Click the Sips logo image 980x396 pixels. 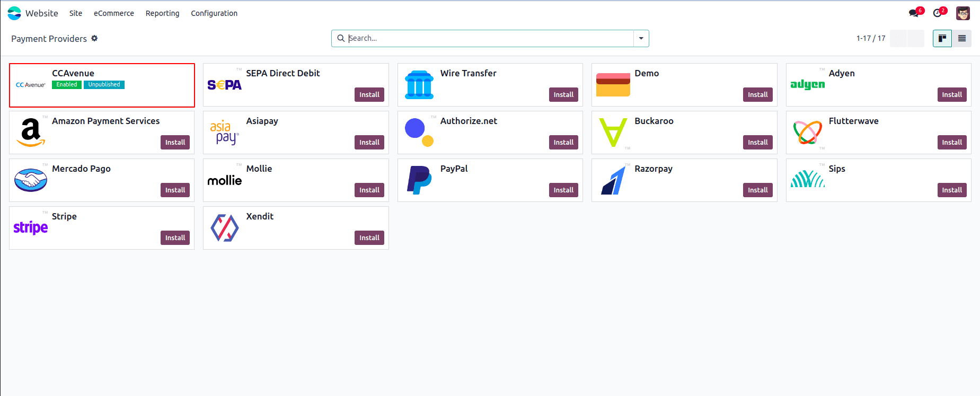point(807,179)
